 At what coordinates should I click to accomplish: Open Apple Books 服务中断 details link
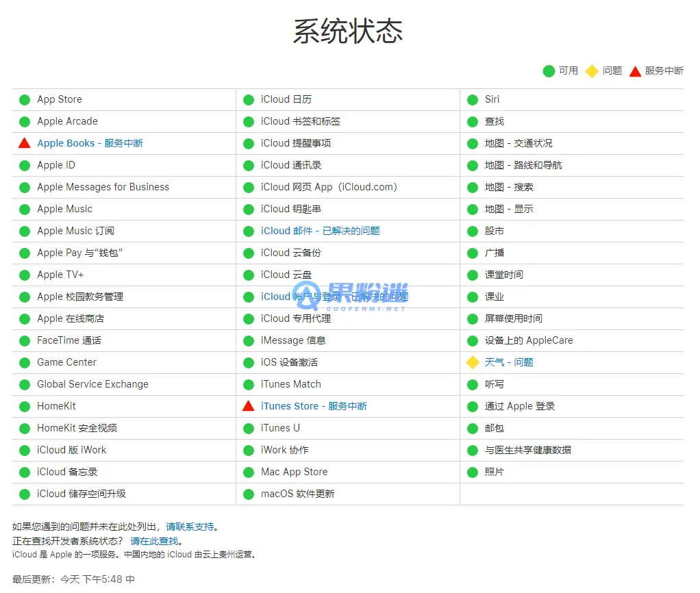pyautogui.click(x=90, y=143)
